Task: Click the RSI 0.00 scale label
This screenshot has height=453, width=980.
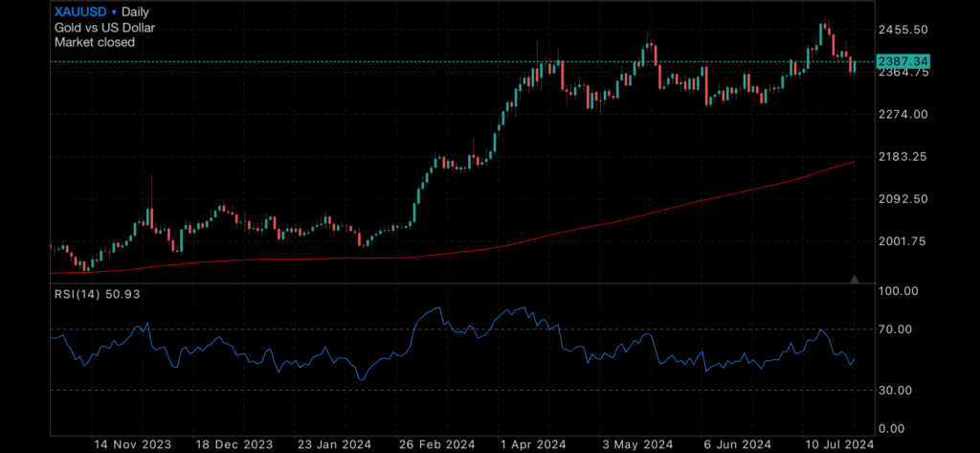Action: [893, 429]
